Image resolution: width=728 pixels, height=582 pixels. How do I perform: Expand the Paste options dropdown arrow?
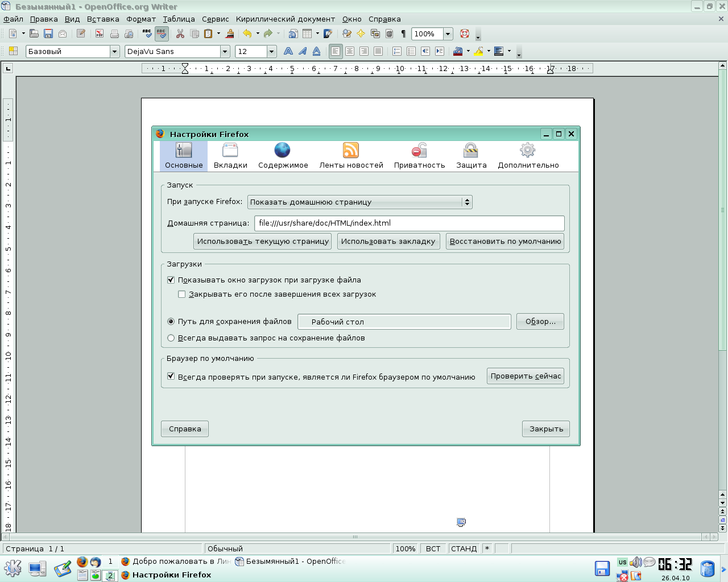pyautogui.click(x=218, y=34)
